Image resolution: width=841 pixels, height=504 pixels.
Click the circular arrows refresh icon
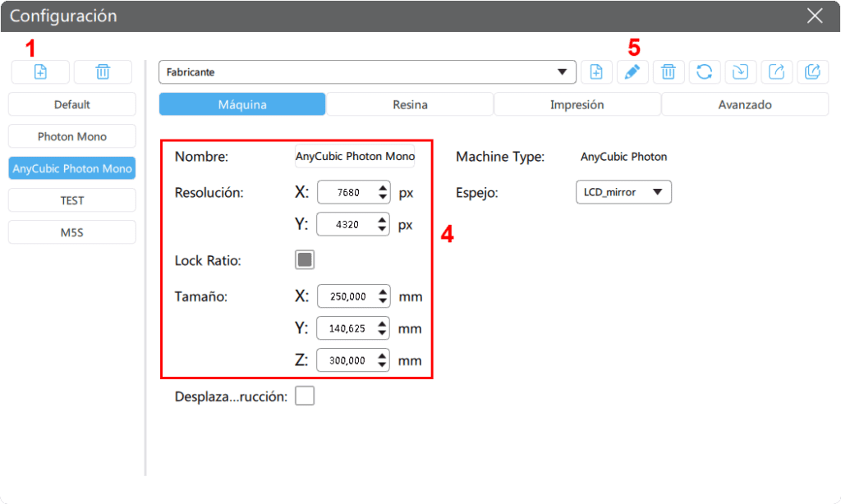(x=704, y=72)
